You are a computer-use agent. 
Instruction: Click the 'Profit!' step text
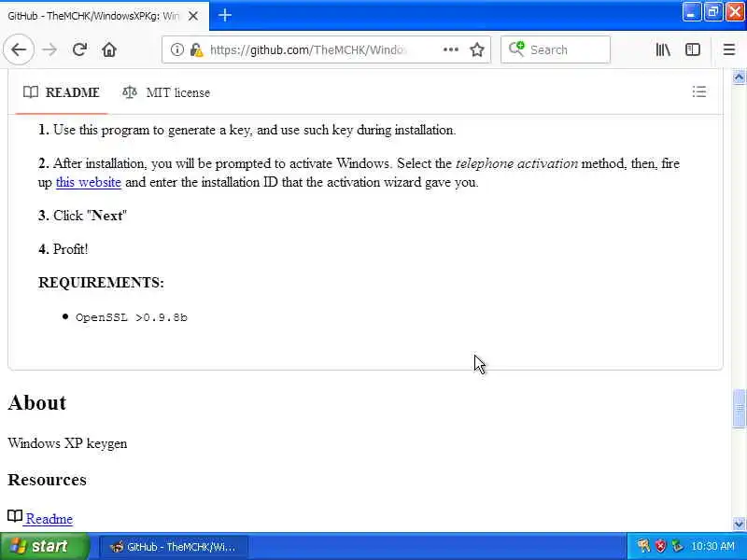point(71,249)
